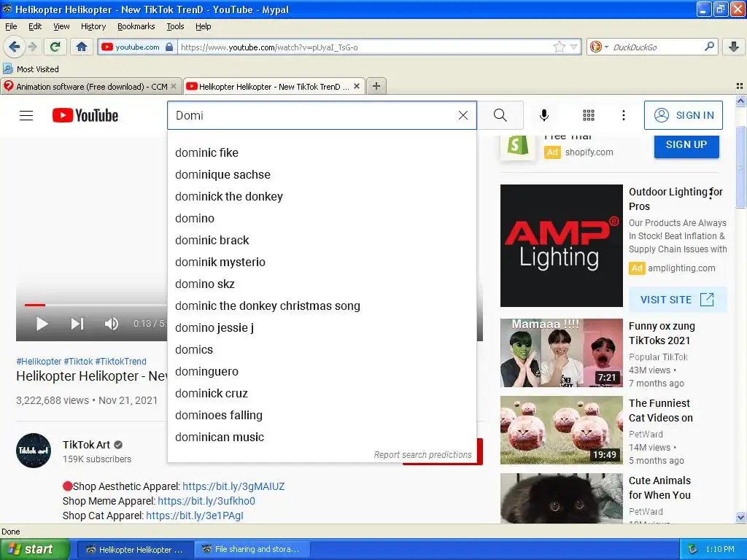Click the browser search magnifier icon
The image size is (747, 560).
[709, 47]
